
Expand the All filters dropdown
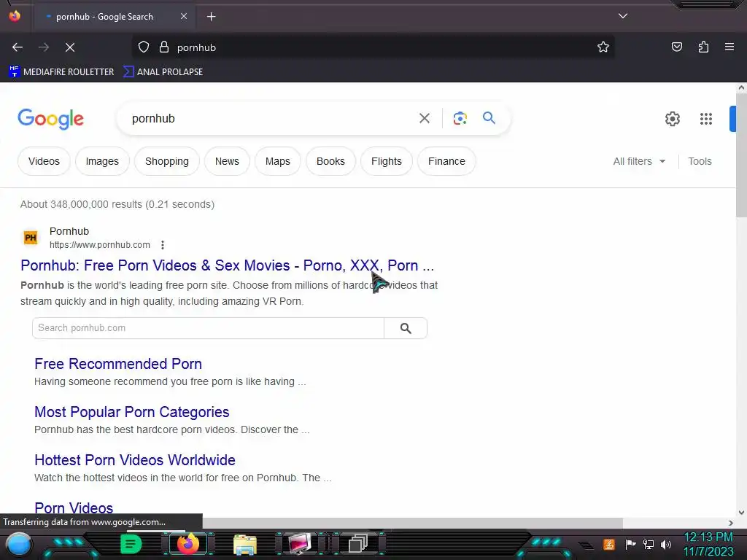click(639, 161)
